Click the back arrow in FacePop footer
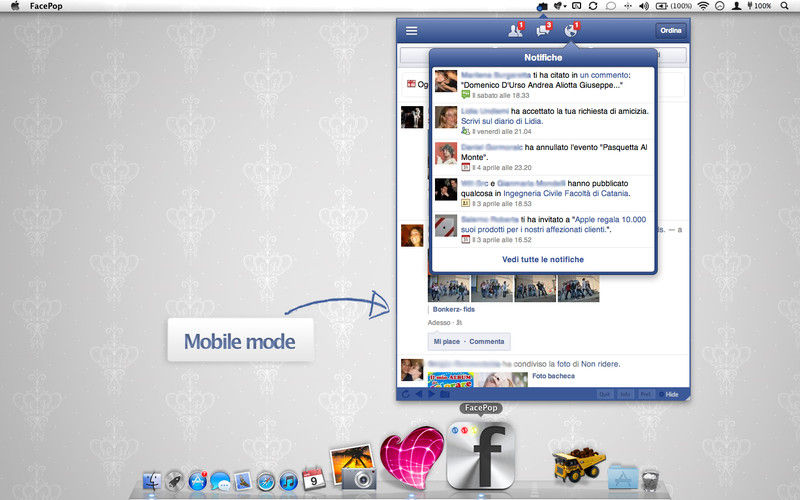Image resolution: width=800 pixels, height=500 pixels. point(418,394)
